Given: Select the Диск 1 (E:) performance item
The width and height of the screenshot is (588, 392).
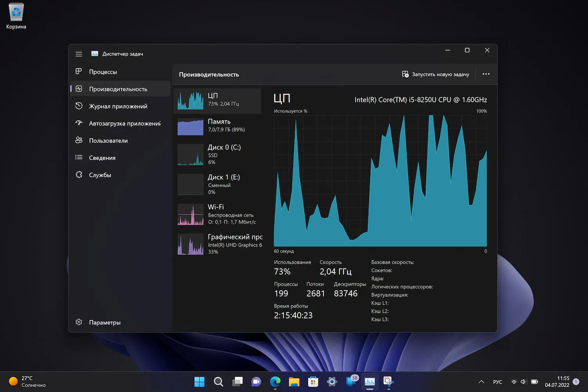Looking at the screenshot, I should [217, 184].
